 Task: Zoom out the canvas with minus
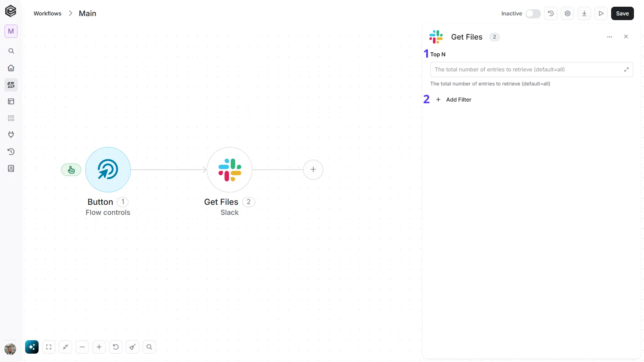click(x=82, y=347)
